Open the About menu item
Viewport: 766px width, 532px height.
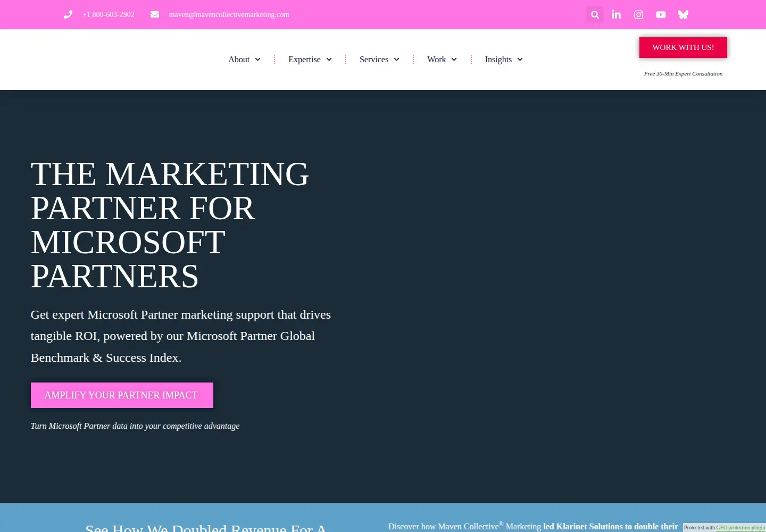click(239, 60)
